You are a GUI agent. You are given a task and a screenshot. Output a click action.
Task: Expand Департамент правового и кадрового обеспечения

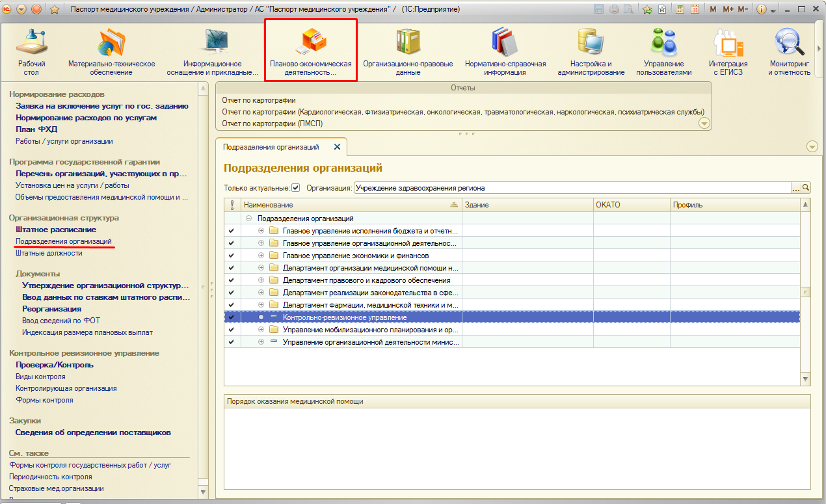(x=261, y=280)
